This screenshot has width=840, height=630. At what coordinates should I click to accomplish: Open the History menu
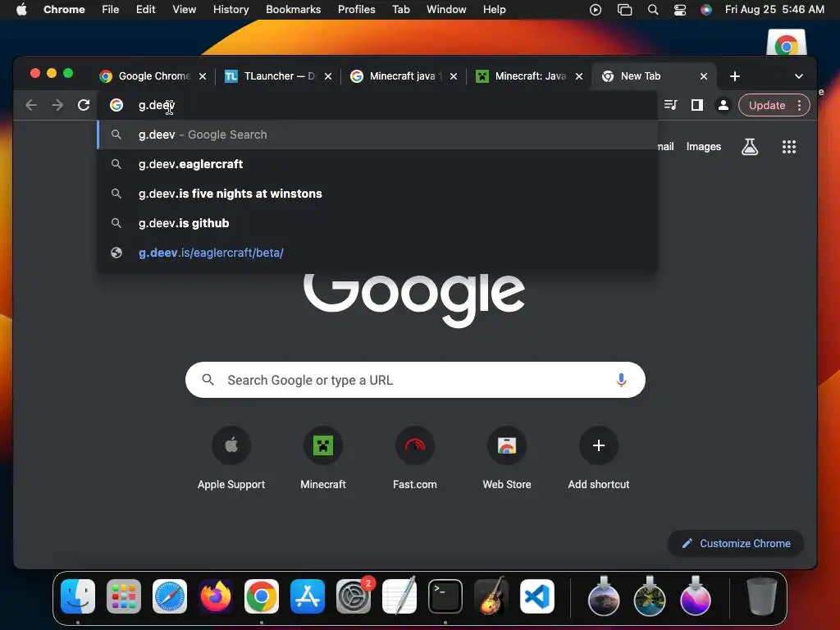click(231, 10)
